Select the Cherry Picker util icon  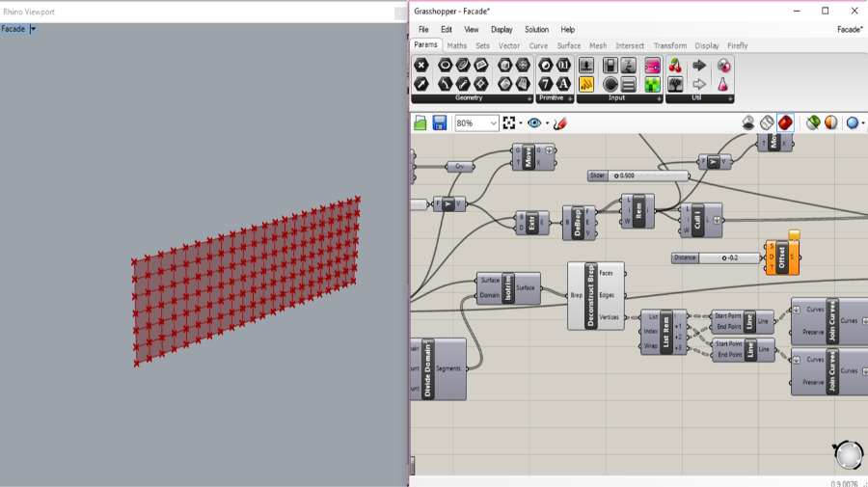pos(675,66)
